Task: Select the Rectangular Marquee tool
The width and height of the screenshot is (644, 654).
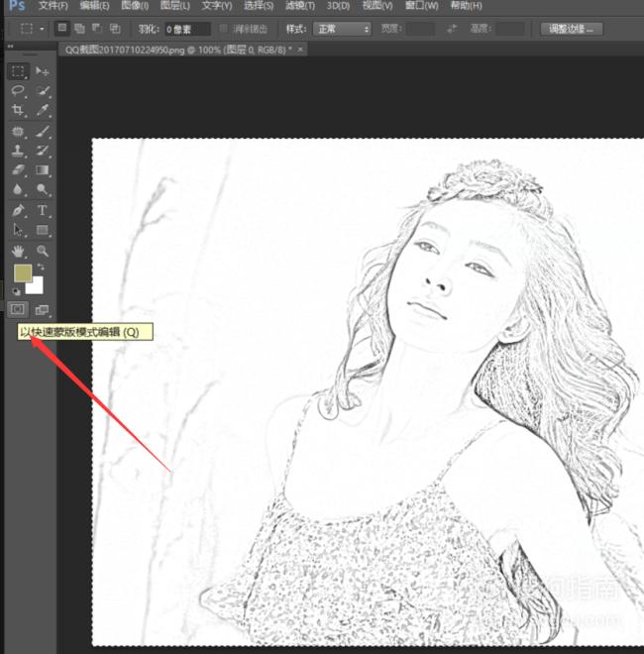Action: click(x=18, y=71)
